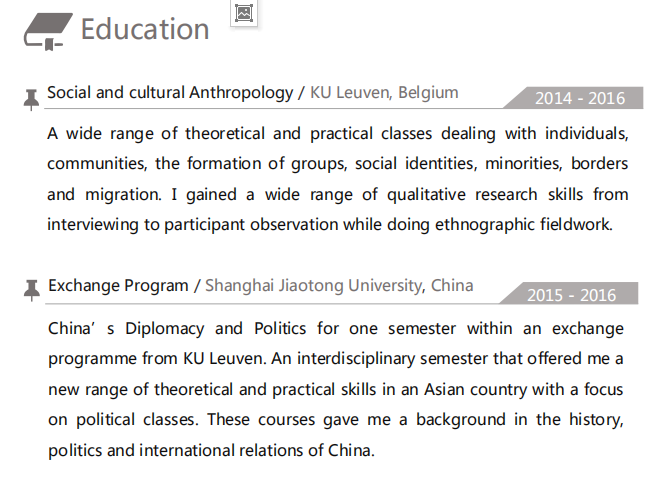This screenshot has height=480, width=647.
Task: Click the KU Leuven, Belgium text in the heading
Action: [x=384, y=93]
